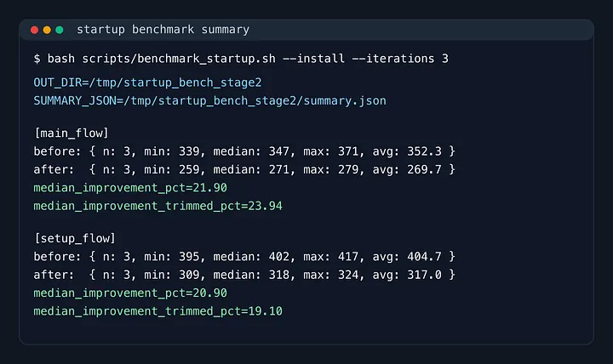
Task: Click the yellow minimize dot
Action: (x=47, y=30)
